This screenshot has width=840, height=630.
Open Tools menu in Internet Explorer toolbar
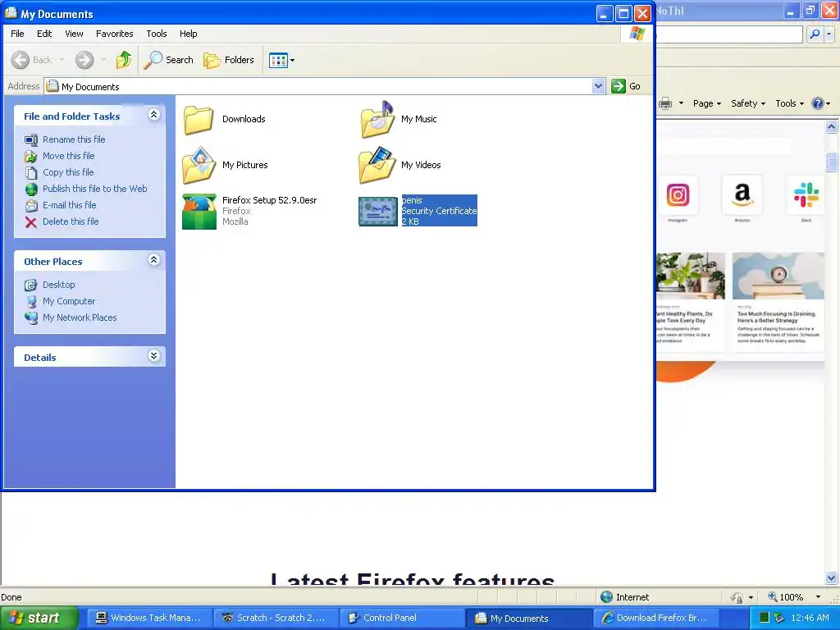[x=789, y=103]
